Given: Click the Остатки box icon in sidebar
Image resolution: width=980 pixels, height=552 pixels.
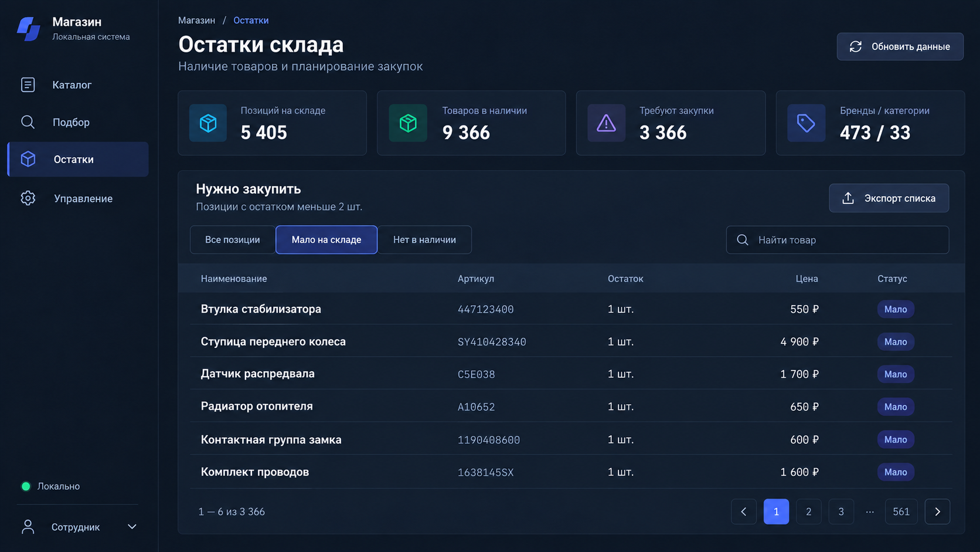Looking at the screenshot, I should point(28,159).
